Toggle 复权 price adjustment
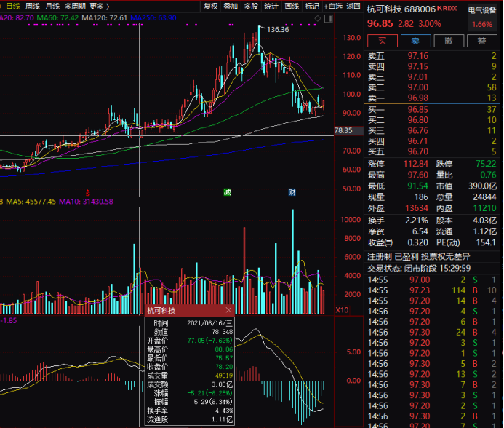 pos(210,7)
